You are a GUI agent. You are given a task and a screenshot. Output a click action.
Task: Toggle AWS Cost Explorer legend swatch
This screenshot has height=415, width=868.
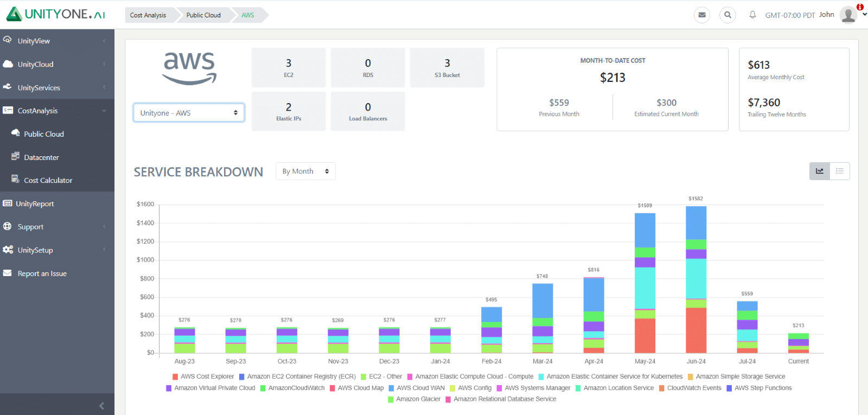(x=175, y=376)
